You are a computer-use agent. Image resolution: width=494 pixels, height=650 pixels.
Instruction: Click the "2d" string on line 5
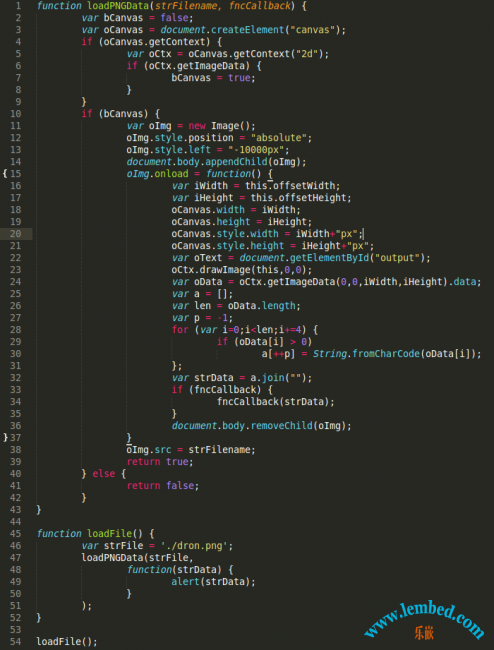tap(307, 54)
